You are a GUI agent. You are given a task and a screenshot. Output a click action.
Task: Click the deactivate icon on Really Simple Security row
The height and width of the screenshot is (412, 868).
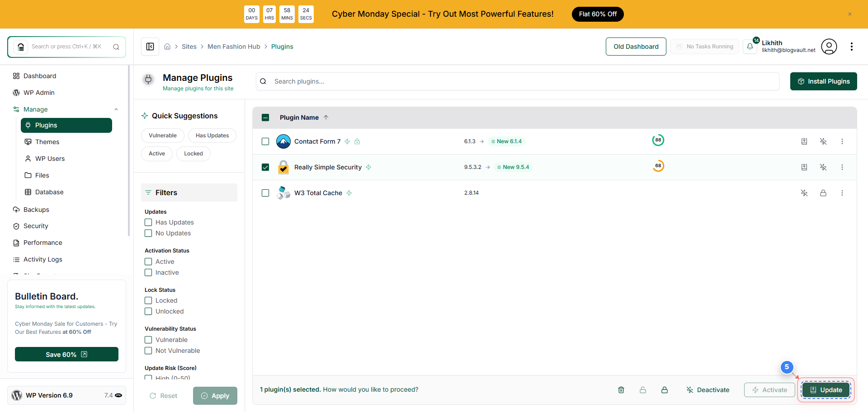823,167
